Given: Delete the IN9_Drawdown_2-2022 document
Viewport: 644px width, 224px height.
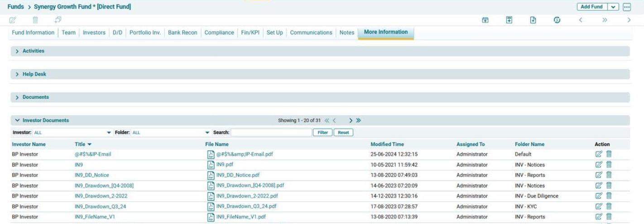Looking at the screenshot, I should tap(609, 196).
